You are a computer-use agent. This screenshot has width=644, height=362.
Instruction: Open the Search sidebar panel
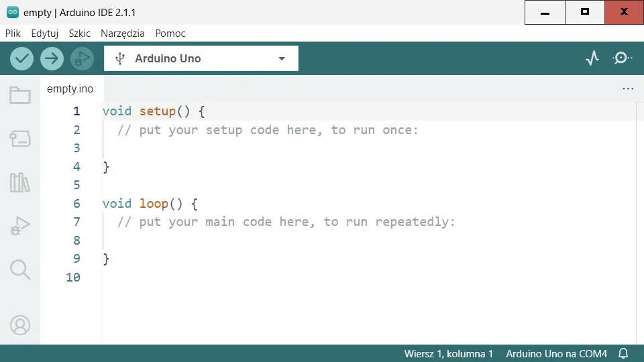pos(20,269)
